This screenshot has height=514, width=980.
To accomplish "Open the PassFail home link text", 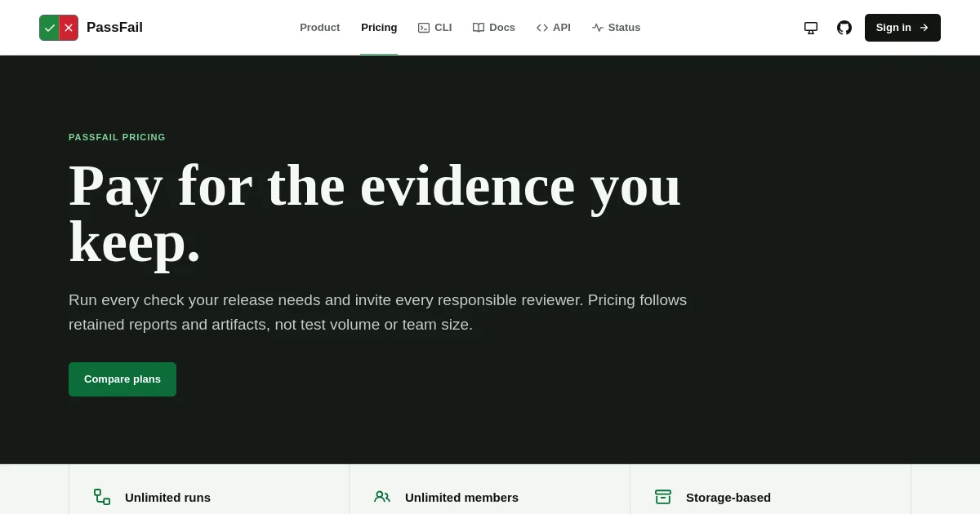I will pyautogui.click(x=114, y=28).
